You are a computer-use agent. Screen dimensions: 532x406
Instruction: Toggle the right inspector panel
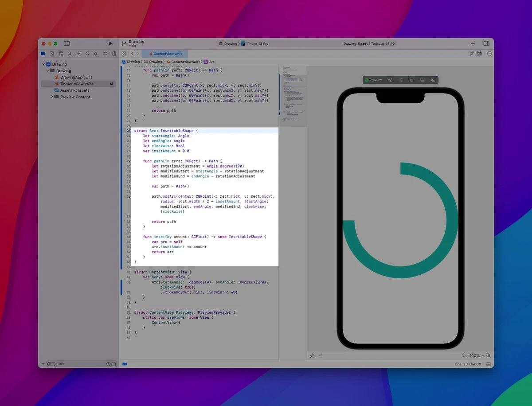486,43
